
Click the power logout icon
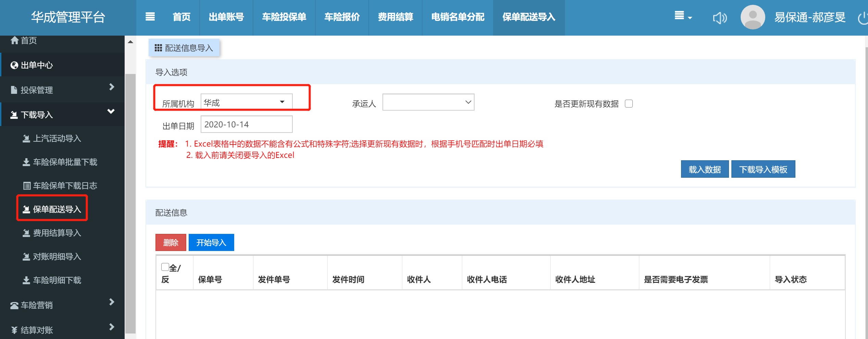[x=863, y=18]
